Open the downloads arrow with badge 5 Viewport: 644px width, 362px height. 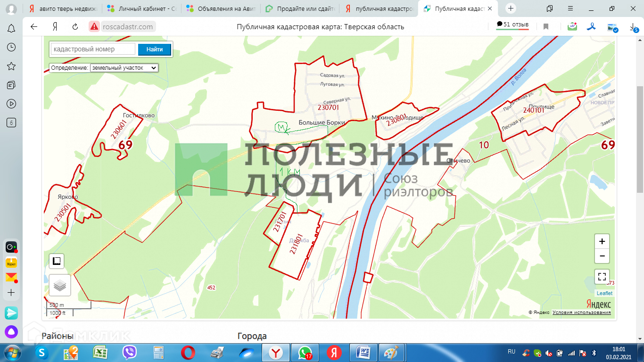click(634, 28)
